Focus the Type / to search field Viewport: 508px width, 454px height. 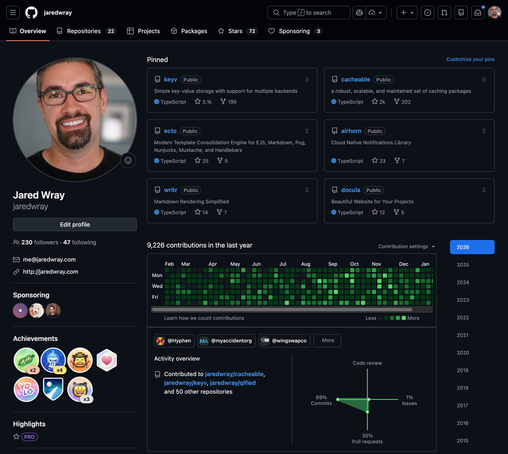pyautogui.click(x=309, y=13)
